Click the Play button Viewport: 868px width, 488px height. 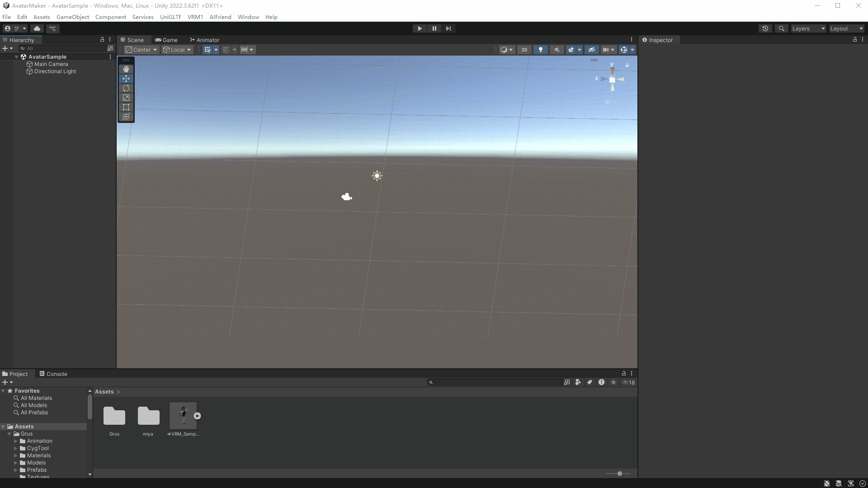coord(420,28)
